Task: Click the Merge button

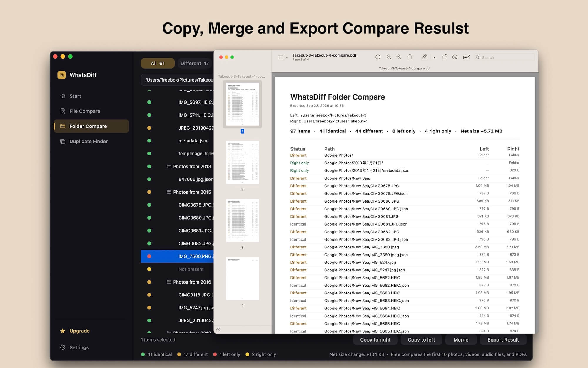Action: (x=461, y=340)
